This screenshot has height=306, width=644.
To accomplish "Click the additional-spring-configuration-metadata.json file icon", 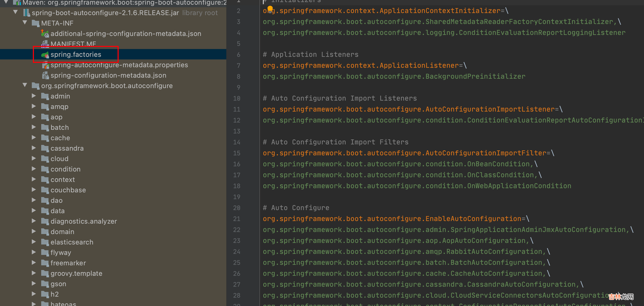I will pyautogui.click(x=45, y=33).
